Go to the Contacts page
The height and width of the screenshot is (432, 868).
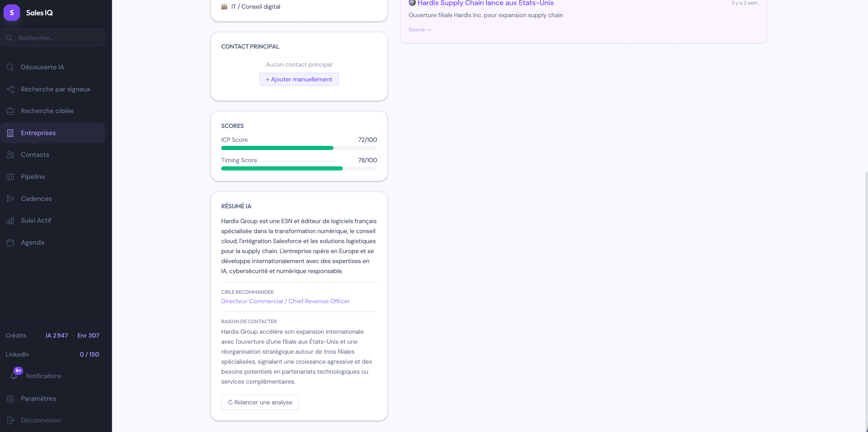pyautogui.click(x=53, y=155)
